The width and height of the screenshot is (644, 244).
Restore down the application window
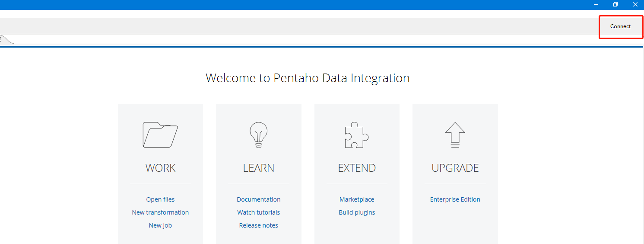(615, 4)
